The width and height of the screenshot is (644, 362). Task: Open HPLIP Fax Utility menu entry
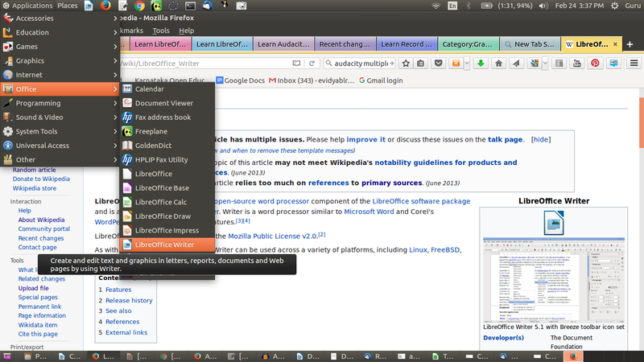click(167, 159)
